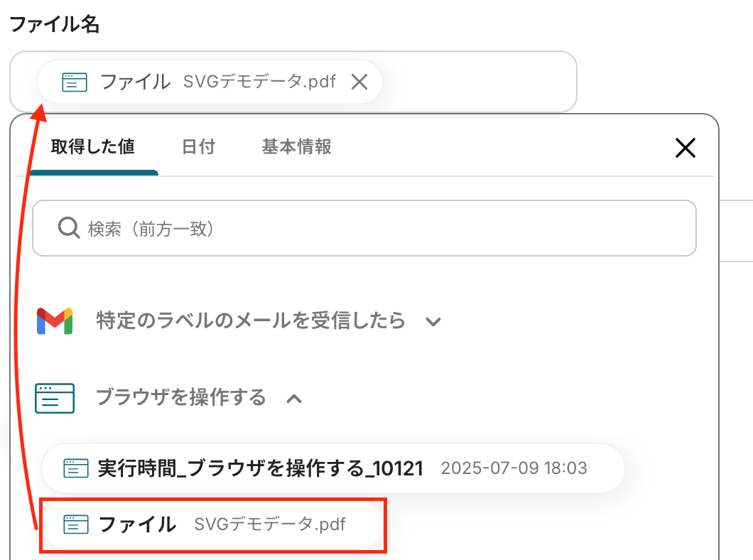Click the magnifier search icon
This screenshot has width=753, height=560.
(x=67, y=229)
